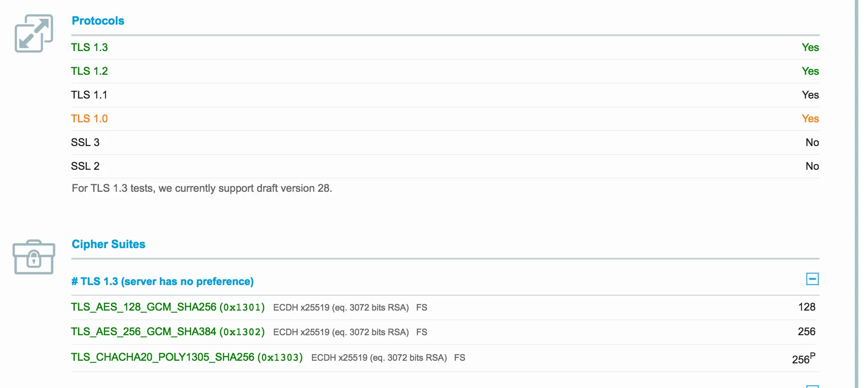Select the orange TLS 1.0 protocol label

(89, 119)
